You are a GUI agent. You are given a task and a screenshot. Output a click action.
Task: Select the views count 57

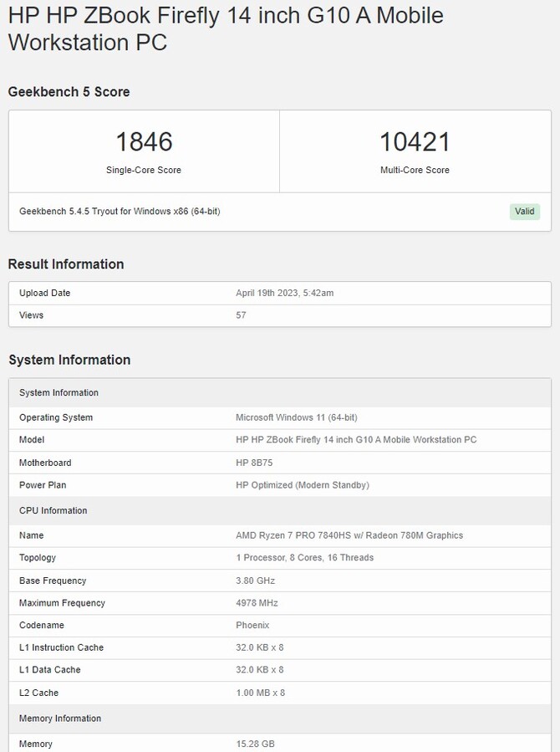point(241,315)
